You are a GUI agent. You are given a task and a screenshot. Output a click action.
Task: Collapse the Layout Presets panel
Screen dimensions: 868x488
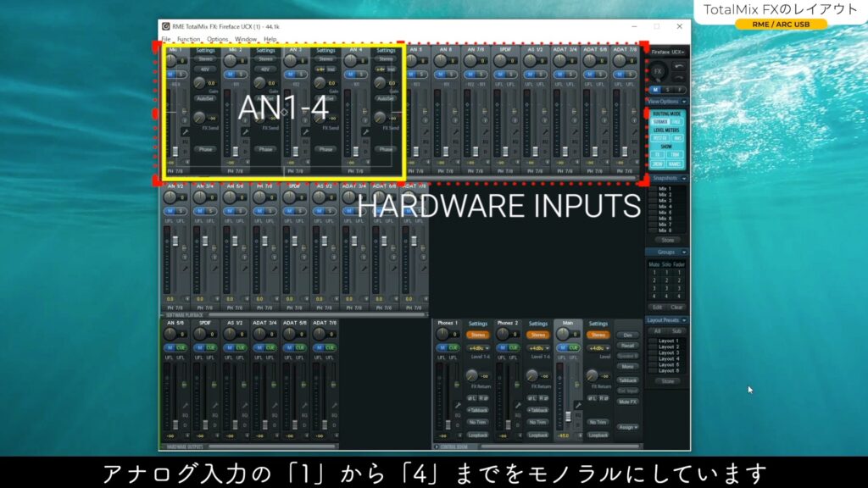pyautogui.click(x=684, y=320)
